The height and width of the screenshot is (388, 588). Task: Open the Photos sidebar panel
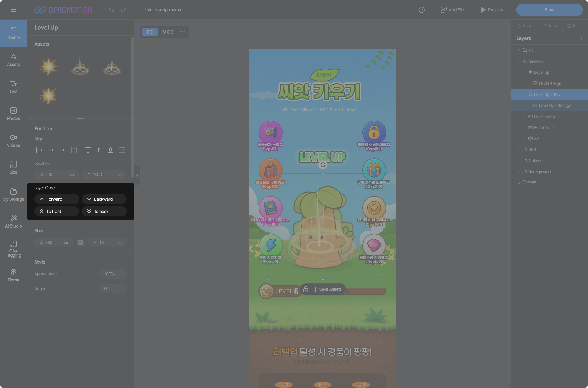[13, 114]
